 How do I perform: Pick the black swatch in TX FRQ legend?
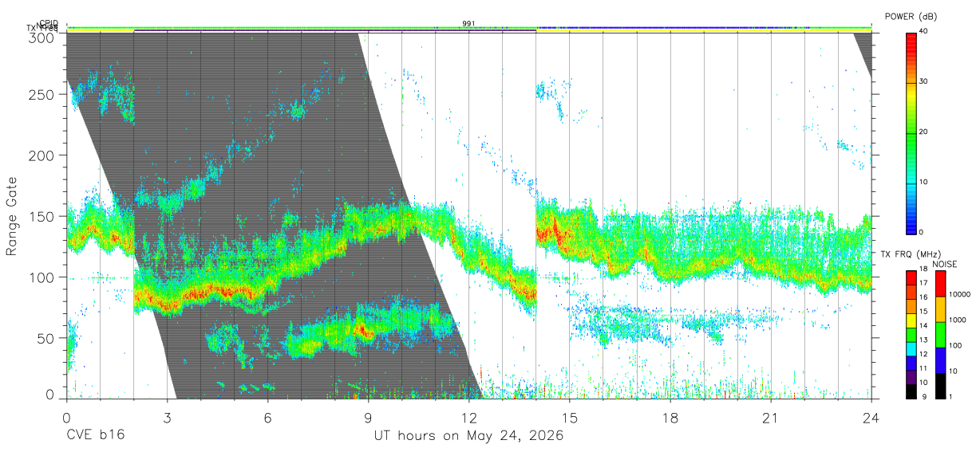[911, 390]
